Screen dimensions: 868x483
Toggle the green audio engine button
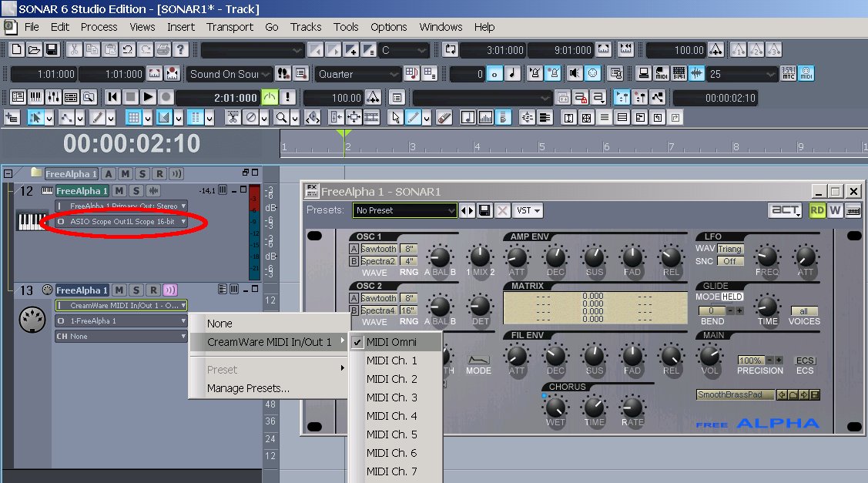click(270, 98)
